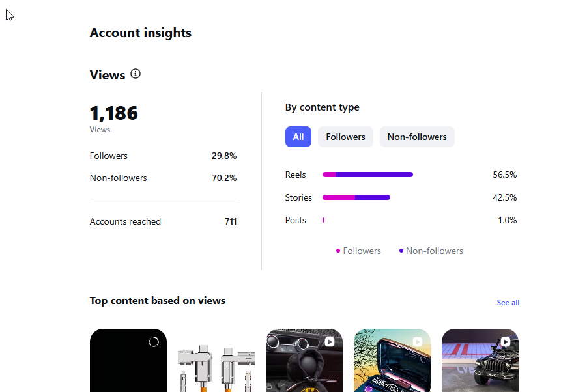The height and width of the screenshot is (392, 574).
Task: Click the Reels percentage bar
Action: [x=367, y=175]
